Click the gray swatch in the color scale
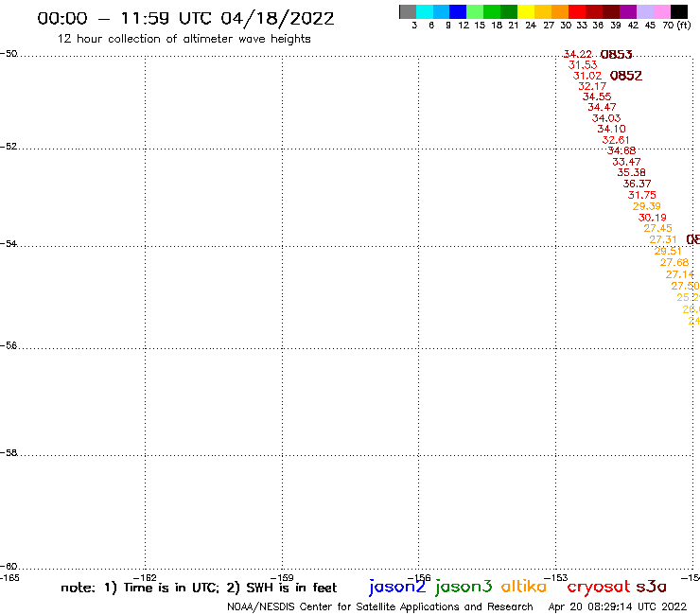 click(408, 11)
